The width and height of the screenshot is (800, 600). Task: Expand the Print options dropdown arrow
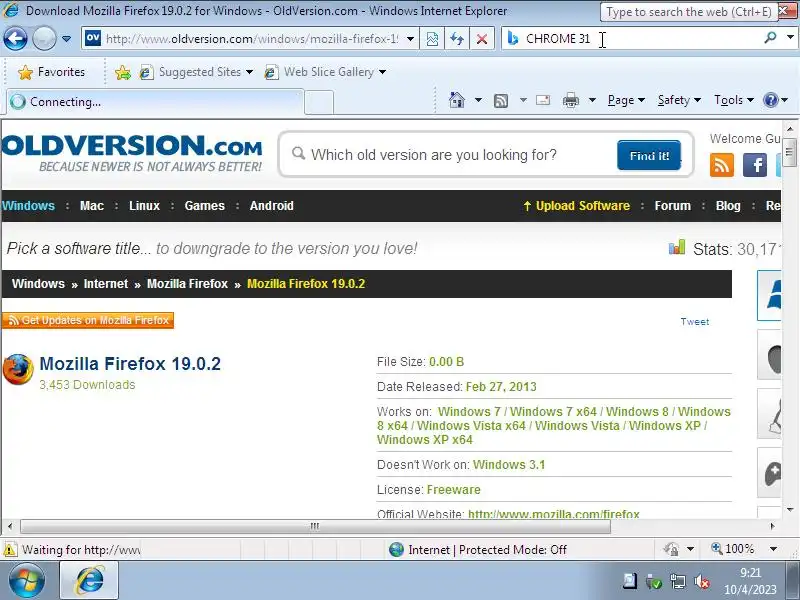click(592, 100)
